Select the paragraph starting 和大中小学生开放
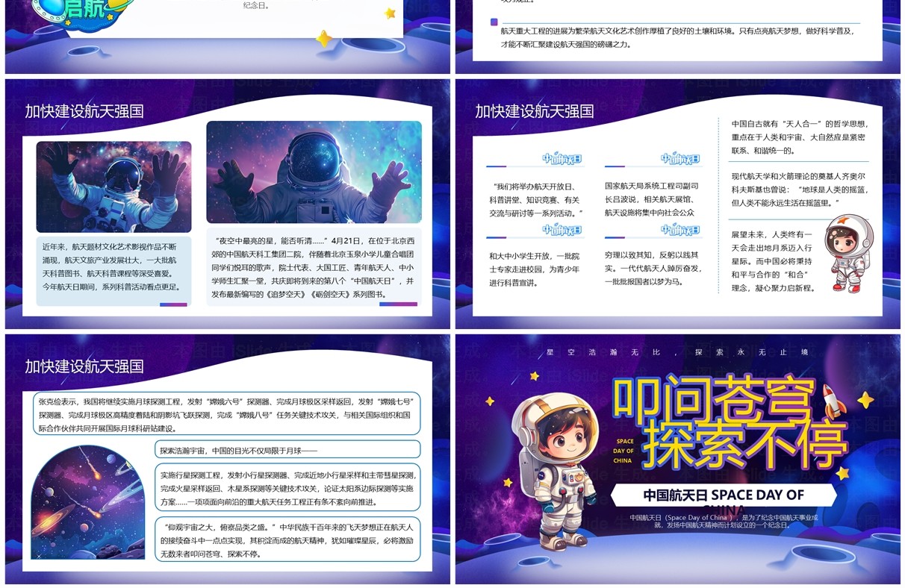Image resolution: width=905 pixels, height=588 pixels. point(535,269)
